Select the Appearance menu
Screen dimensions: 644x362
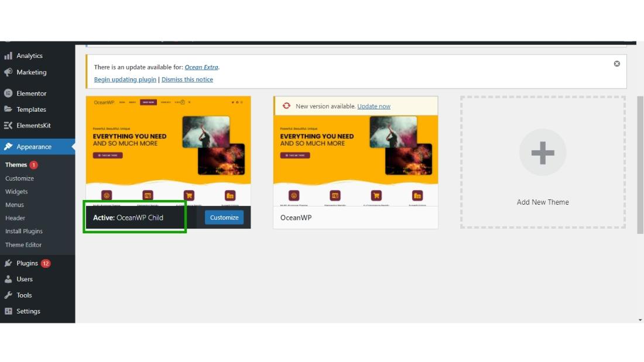[x=37, y=147]
